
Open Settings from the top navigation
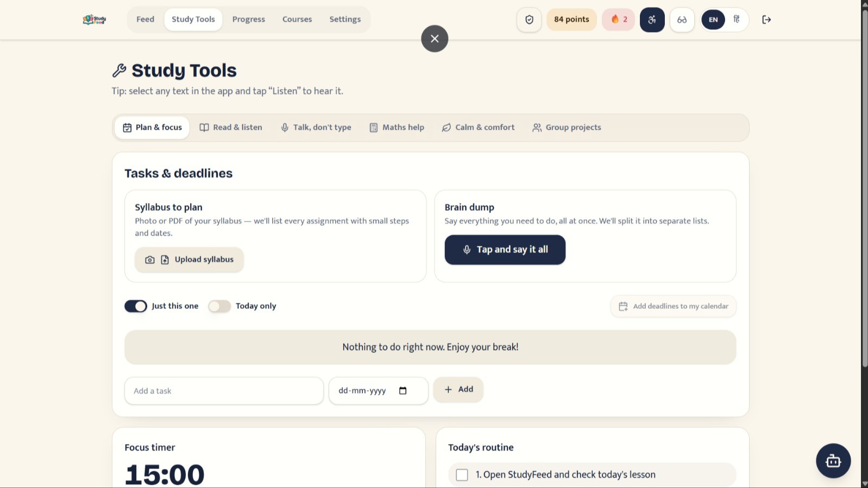click(x=345, y=20)
